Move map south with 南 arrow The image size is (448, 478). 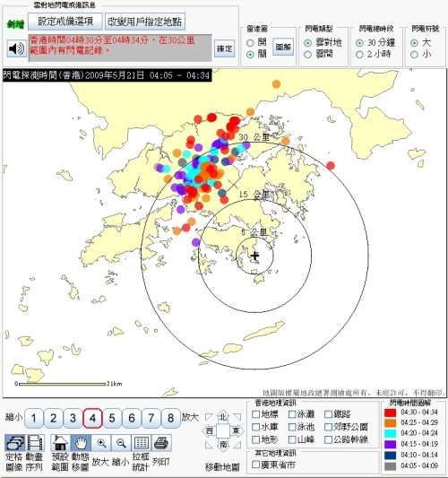pos(223,445)
